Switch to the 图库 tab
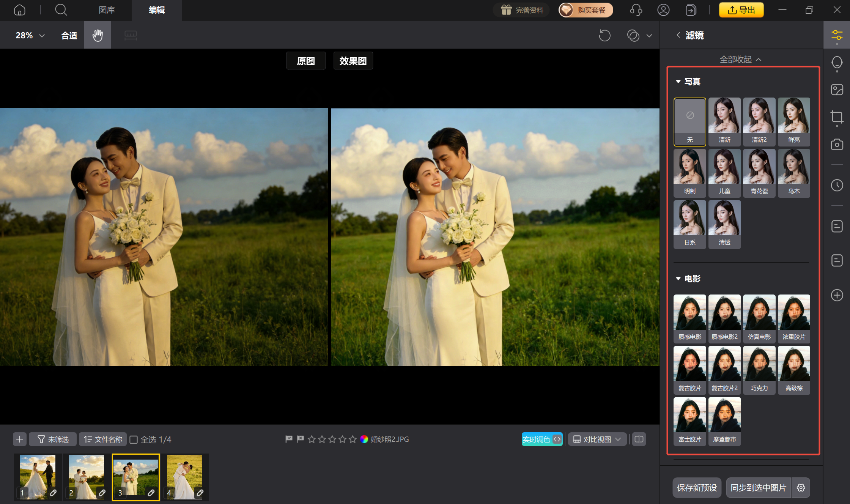Image resolution: width=850 pixels, height=504 pixels. click(107, 10)
